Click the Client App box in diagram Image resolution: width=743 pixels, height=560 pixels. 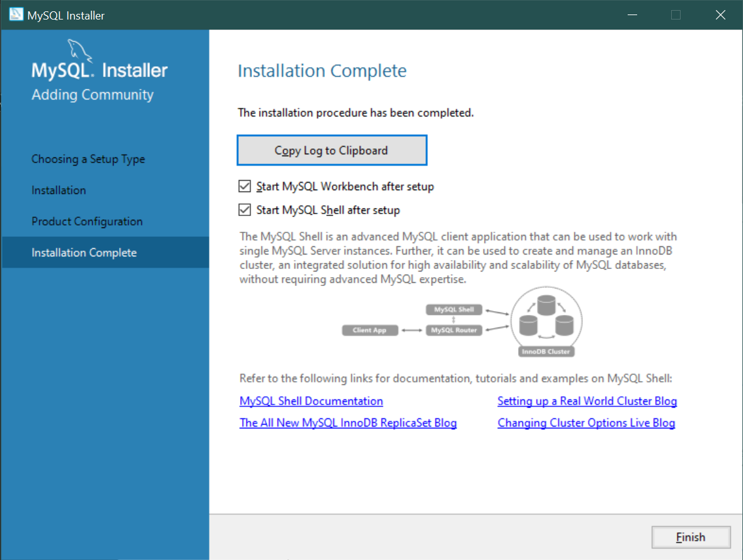pyautogui.click(x=369, y=330)
